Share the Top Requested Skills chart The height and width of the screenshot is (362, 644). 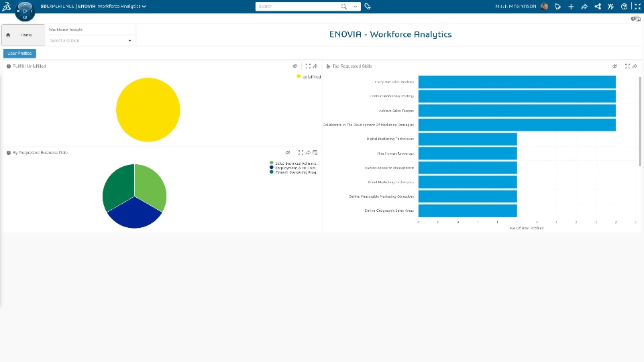click(635, 66)
